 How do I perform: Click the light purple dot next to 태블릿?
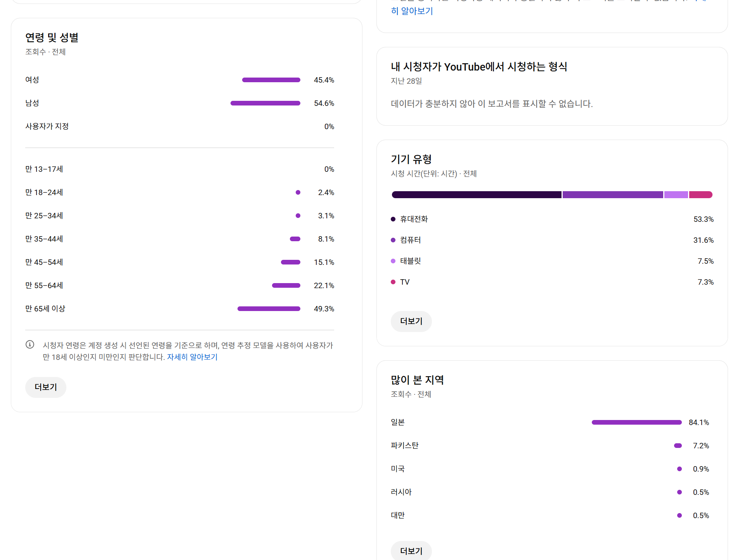[393, 261]
